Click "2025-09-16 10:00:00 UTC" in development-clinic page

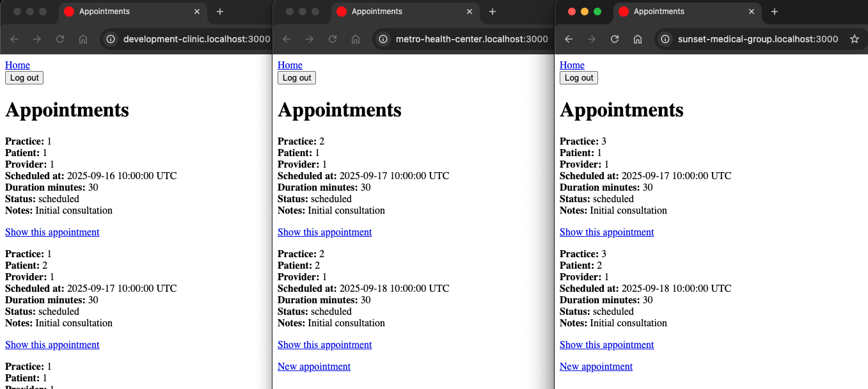click(x=122, y=176)
